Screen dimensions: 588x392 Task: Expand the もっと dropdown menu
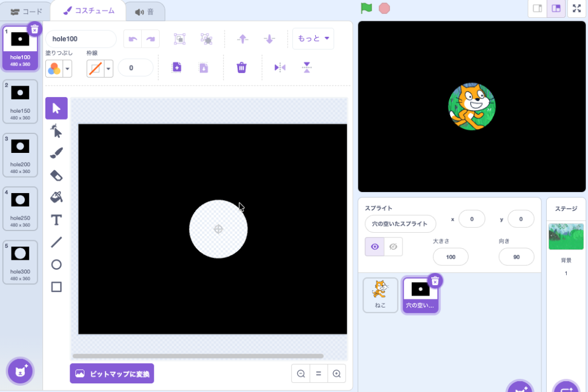coord(313,39)
